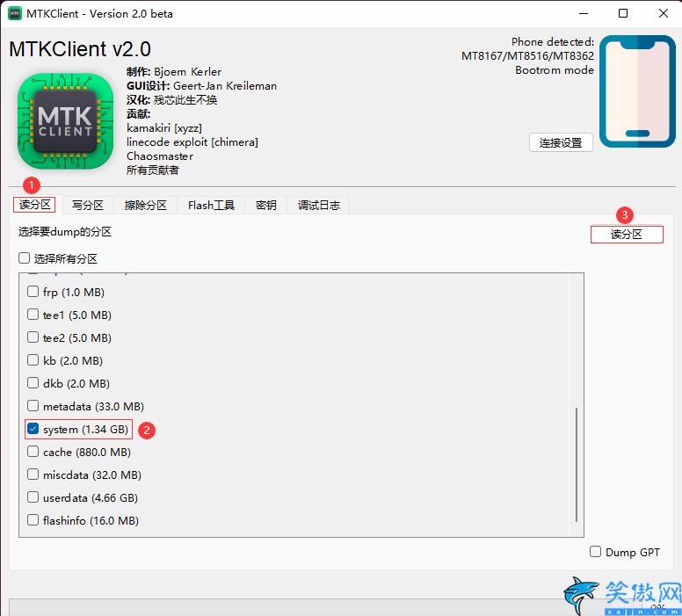Image resolution: width=682 pixels, height=616 pixels.
Task: Click the detected phone illustration icon
Action: [637, 91]
